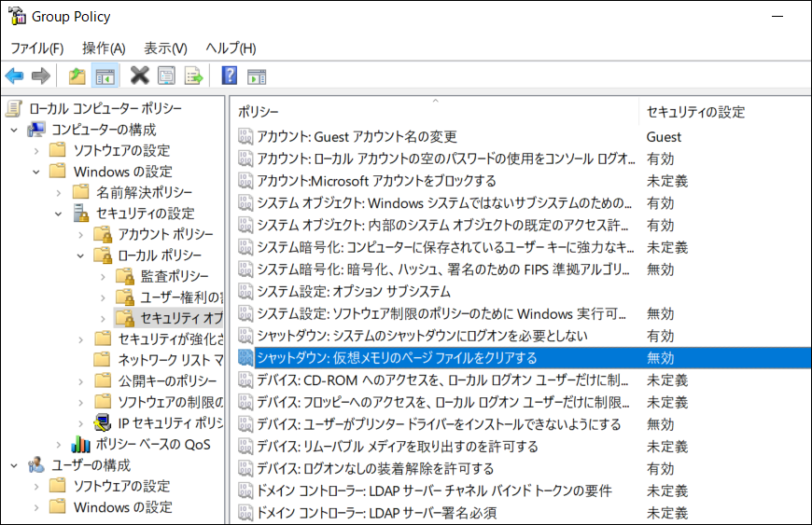Select the ローカル ポリシー folder icon

pyautogui.click(x=103, y=255)
